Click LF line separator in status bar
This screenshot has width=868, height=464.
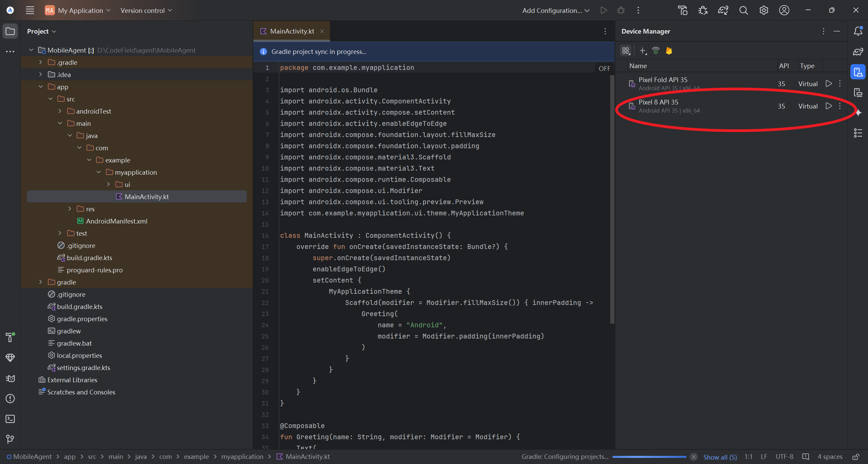(x=764, y=457)
